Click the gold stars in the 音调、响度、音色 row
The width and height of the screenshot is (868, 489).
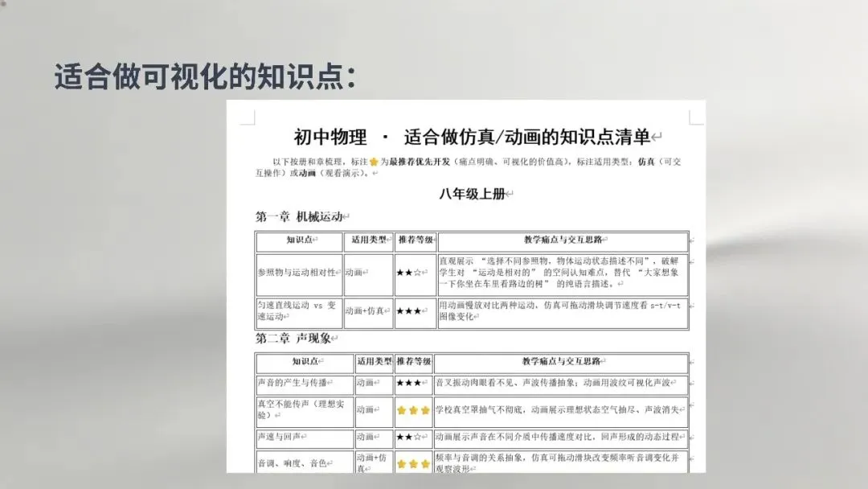tap(414, 464)
